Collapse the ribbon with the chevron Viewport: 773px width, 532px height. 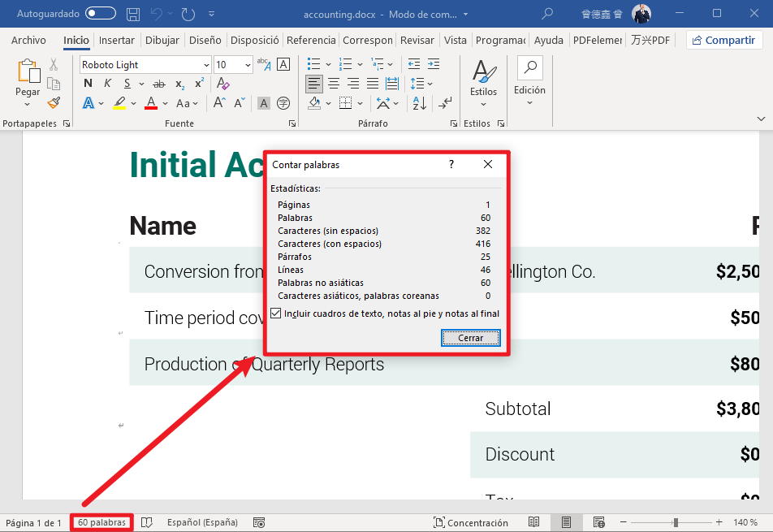761,119
